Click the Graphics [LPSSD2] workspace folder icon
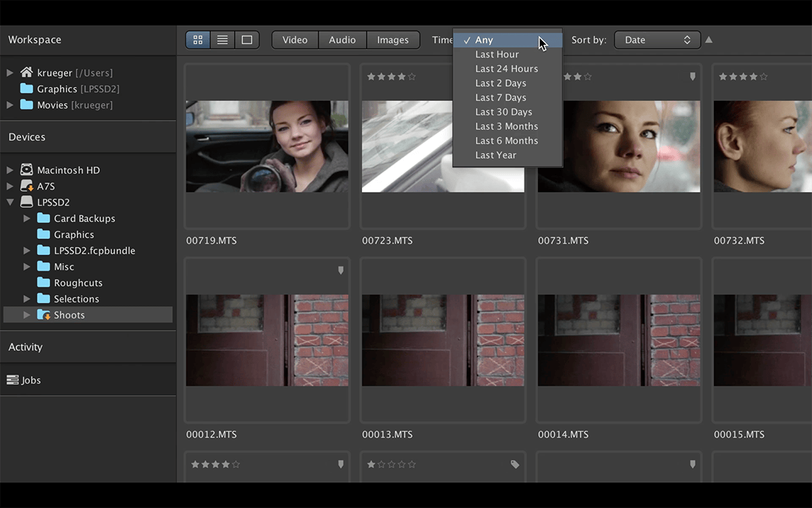This screenshot has height=508, width=812. point(27,89)
